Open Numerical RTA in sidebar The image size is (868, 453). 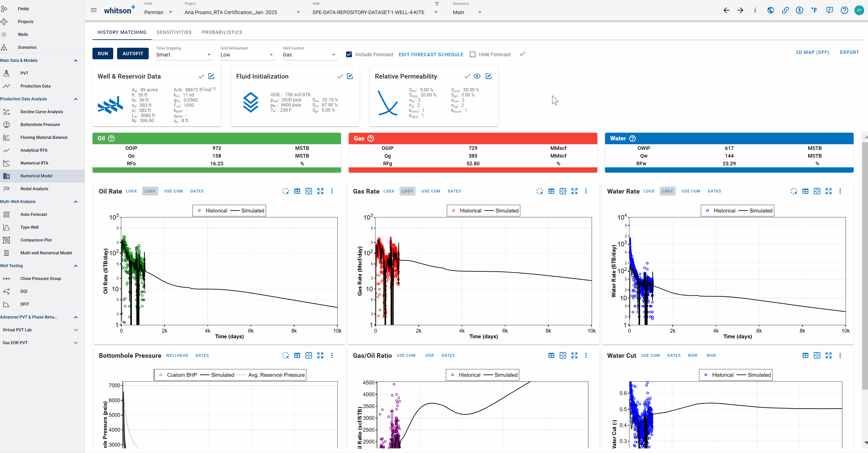point(34,163)
